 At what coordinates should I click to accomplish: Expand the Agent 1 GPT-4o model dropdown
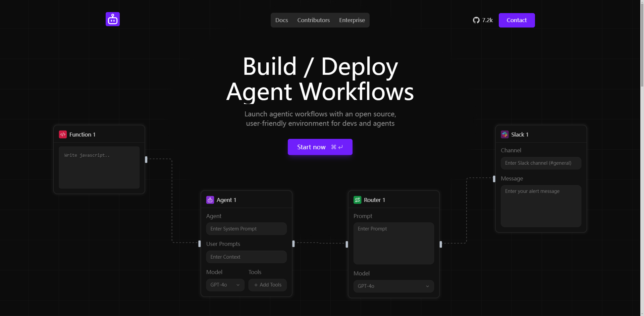pyautogui.click(x=225, y=285)
